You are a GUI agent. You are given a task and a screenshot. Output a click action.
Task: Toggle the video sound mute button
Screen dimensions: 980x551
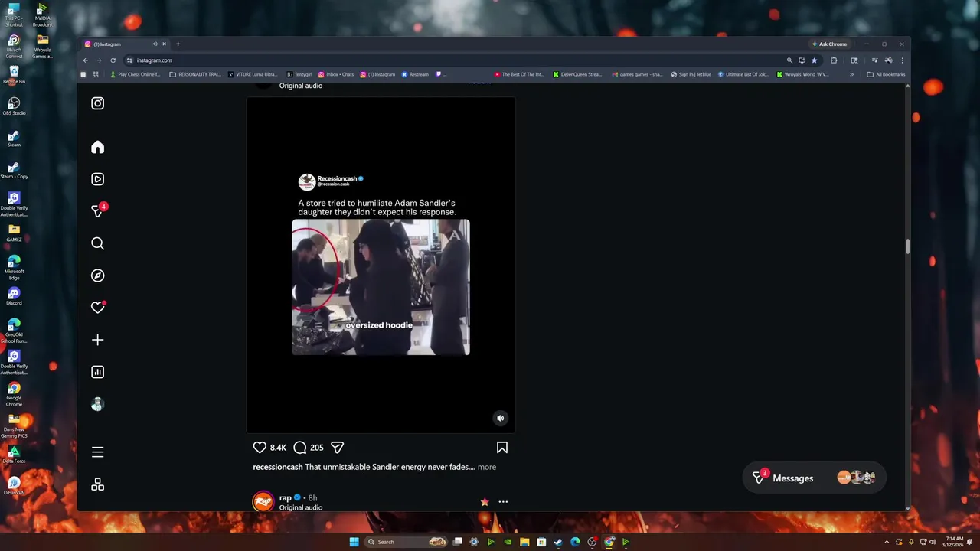tap(500, 418)
